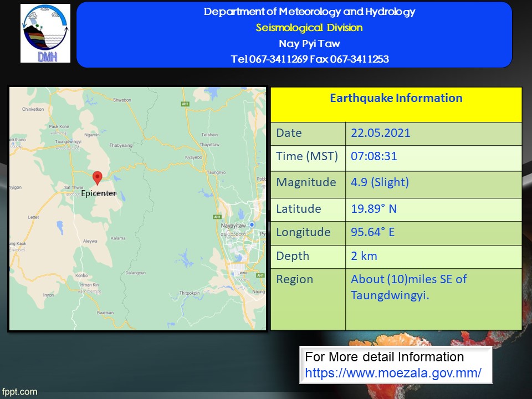Select the longitude value '95.64° E'
The height and width of the screenshot is (399, 532).
pos(372,232)
